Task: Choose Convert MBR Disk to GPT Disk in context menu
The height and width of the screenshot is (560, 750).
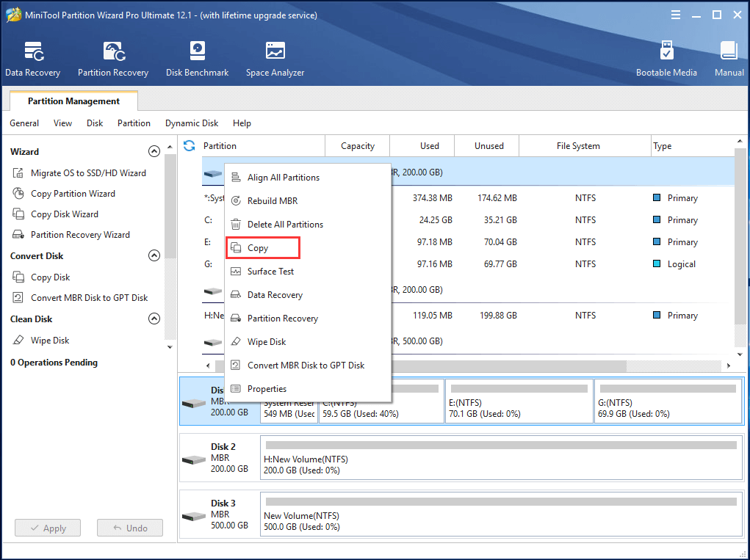Action: pos(308,365)
